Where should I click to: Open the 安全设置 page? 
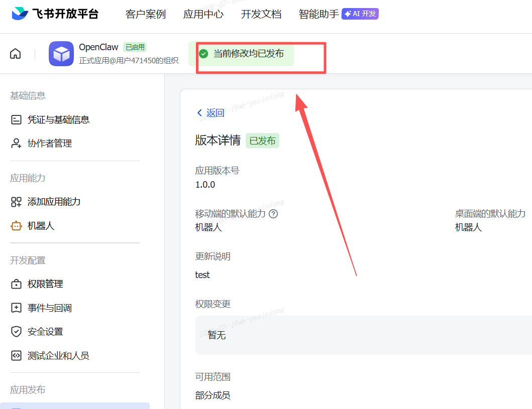[x=45, y=332]
